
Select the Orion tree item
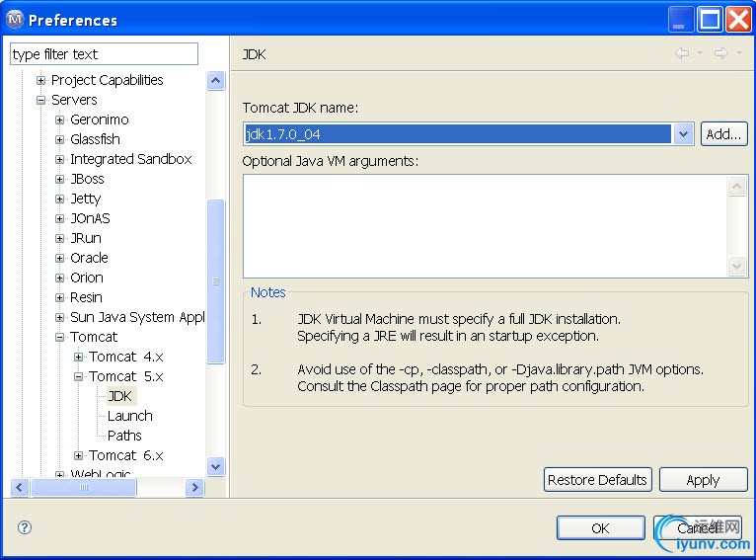tap(87, 278)
